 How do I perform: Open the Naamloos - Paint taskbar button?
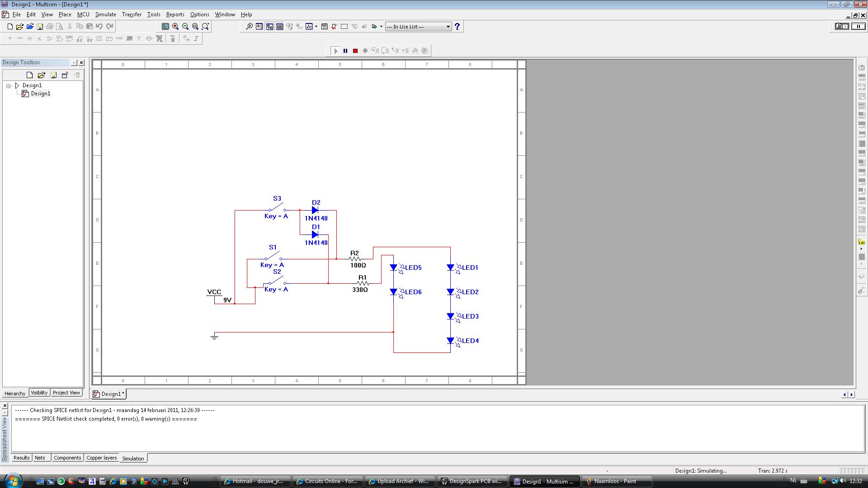[617, 481]
